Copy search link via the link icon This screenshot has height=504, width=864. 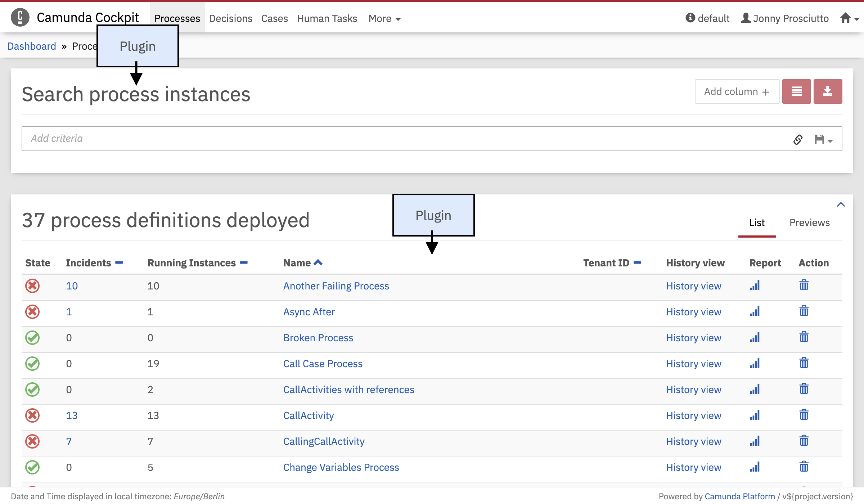tap(798, 139)
